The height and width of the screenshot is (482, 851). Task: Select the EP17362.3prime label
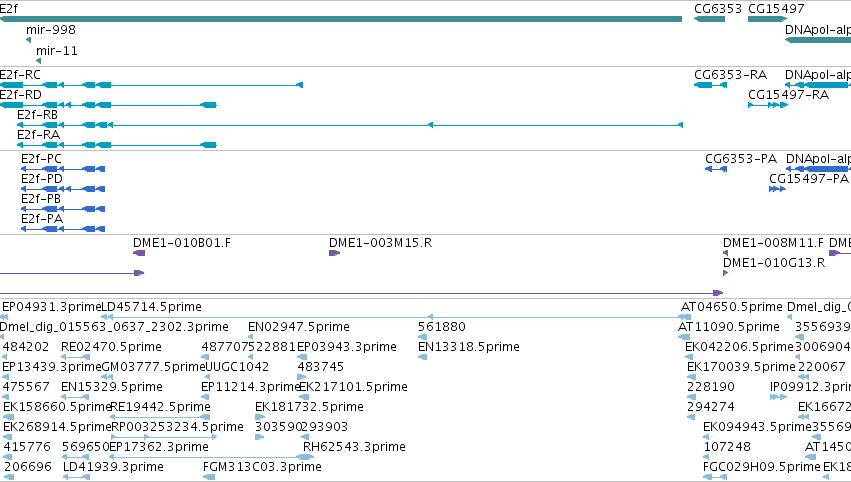[159, 448]
